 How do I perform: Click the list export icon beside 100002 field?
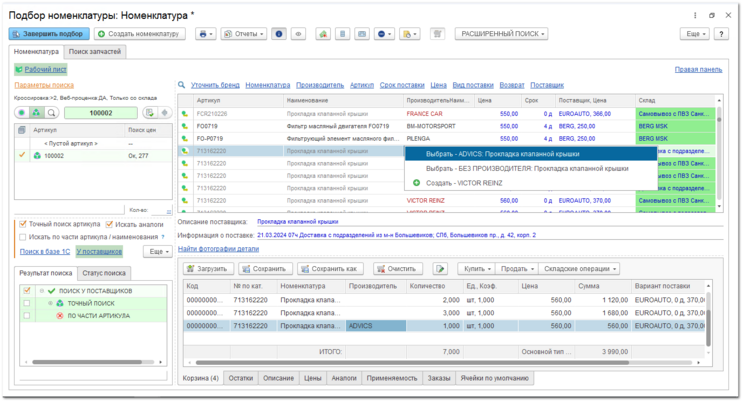coord(150,113)
